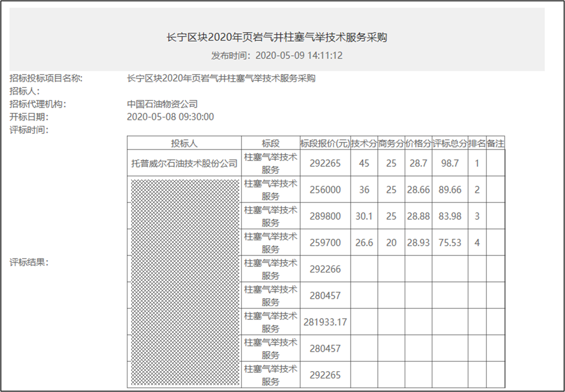Click the 招标人 label

[25, 91]
